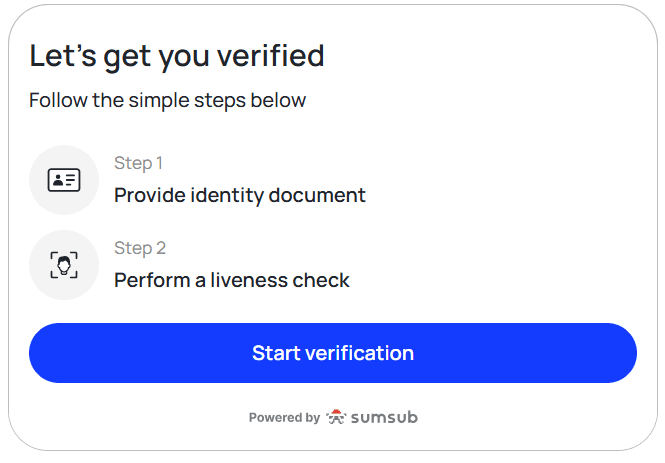Click the "Provide identity document" step text
665x463 pixels.
pos(240,195)
